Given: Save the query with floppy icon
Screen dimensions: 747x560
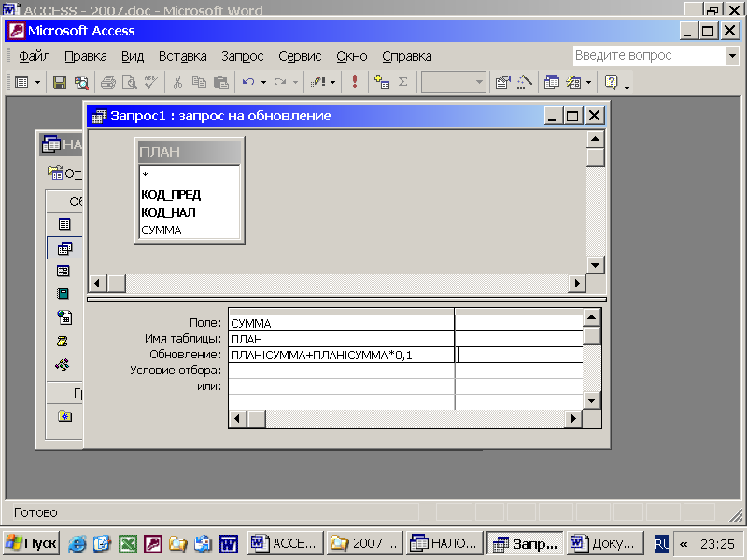Looking at the screenshot, I should [x=60, y=82].
